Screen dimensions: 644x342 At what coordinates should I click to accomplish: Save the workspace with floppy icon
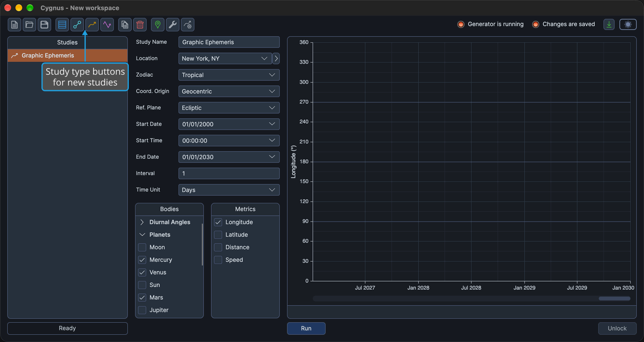click(44, 25)
